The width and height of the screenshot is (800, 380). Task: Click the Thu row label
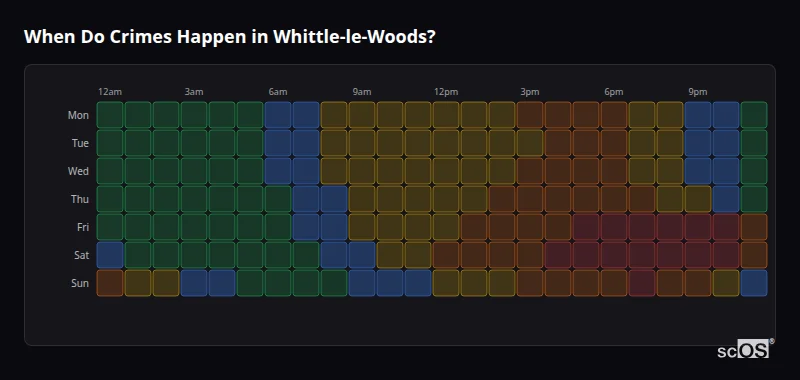coord(80,199)
